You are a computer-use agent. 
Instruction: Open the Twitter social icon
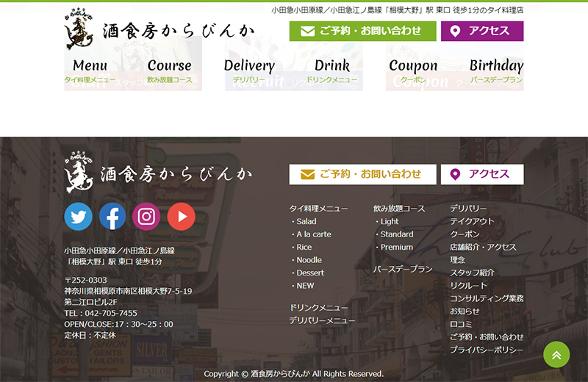point(78,216)
